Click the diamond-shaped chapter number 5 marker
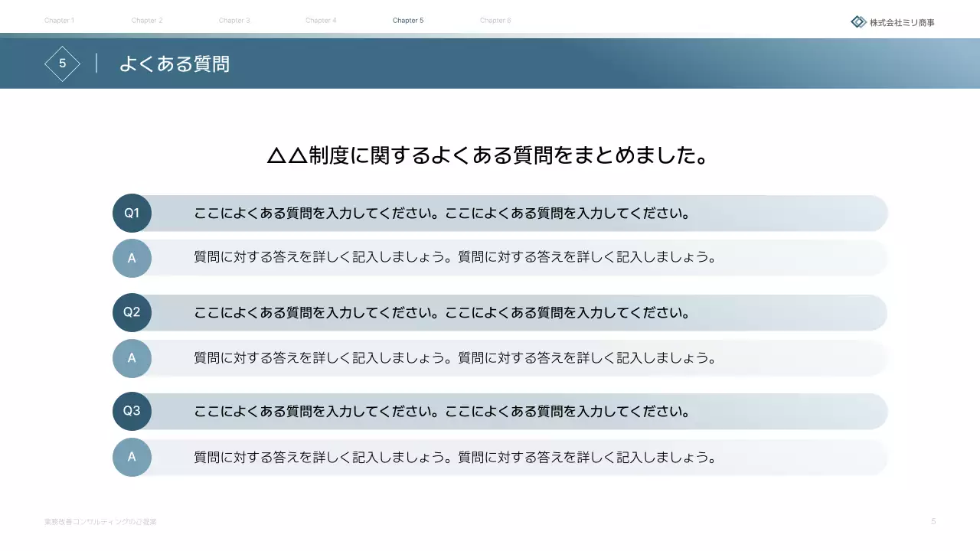Screen dimensions: 980x551 point(62,64)
